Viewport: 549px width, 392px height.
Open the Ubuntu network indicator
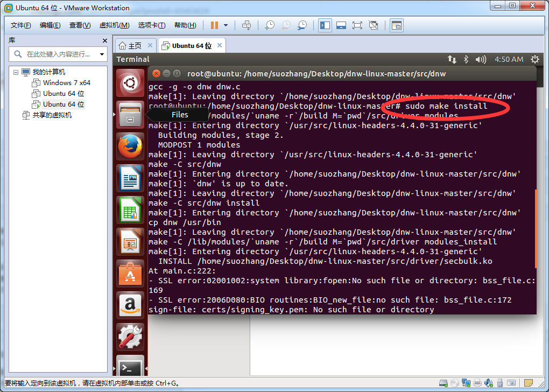(x=452, y=60)
